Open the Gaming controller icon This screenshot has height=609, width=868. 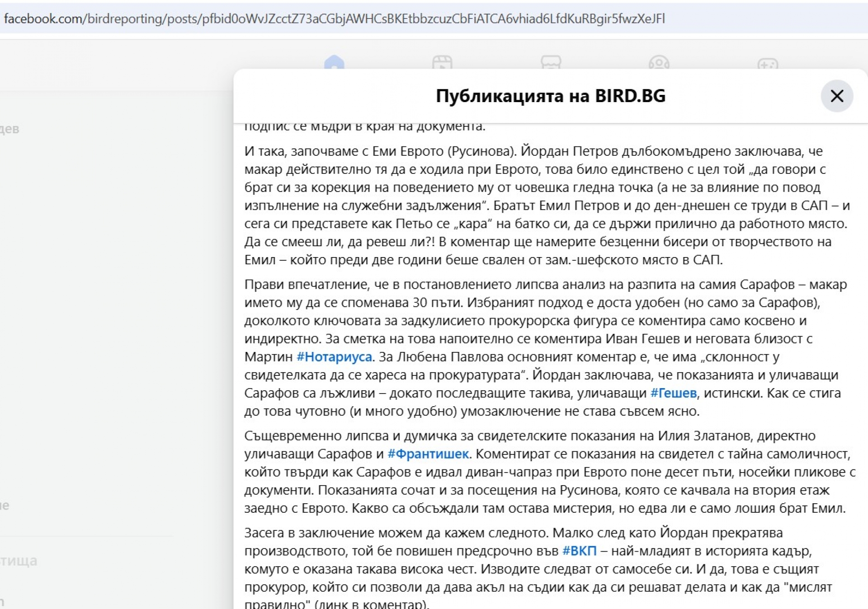(x=767, y=63)
